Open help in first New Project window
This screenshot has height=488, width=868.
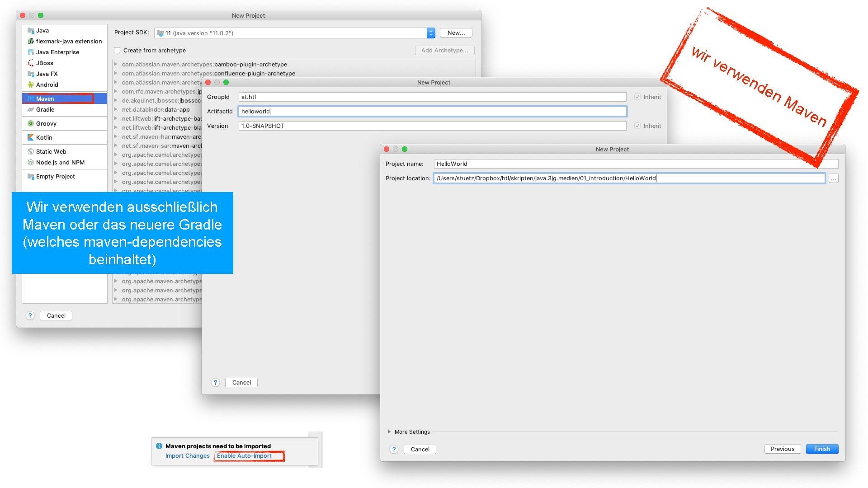[x=30, y=315]
